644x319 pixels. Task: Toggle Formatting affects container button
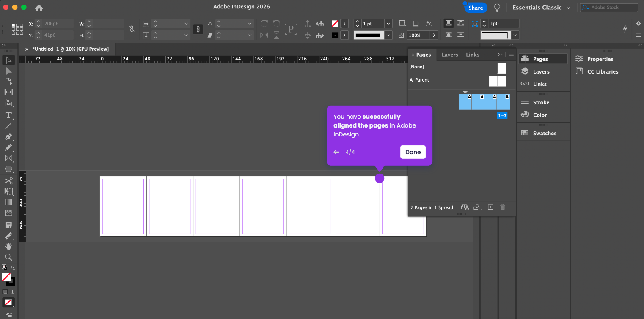click(6, 292)
